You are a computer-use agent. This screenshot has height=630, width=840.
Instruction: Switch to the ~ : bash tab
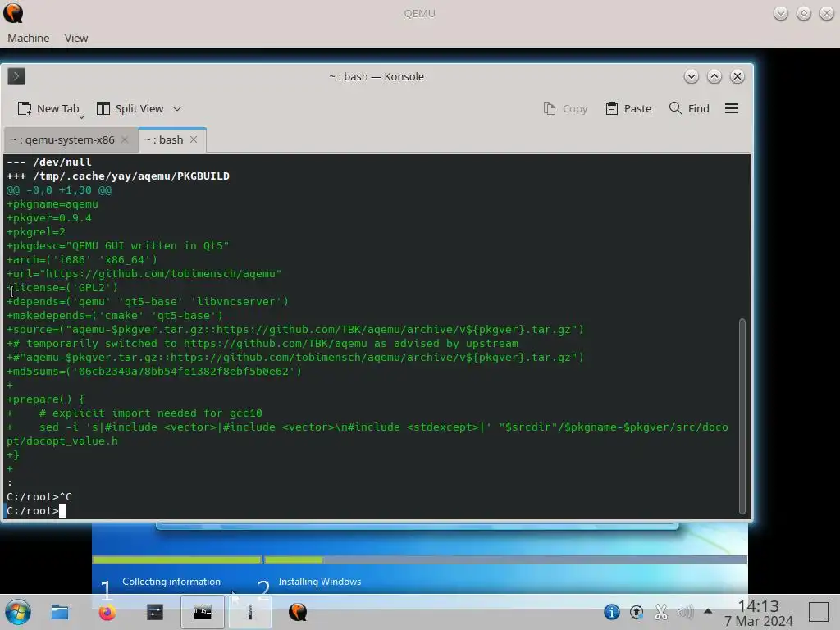164,139
